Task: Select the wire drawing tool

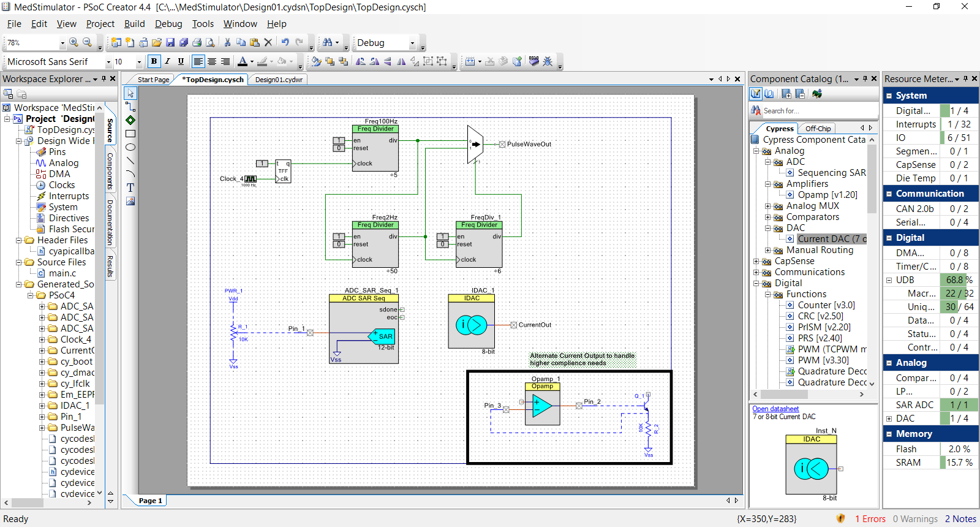Action: tap(130, 107)
